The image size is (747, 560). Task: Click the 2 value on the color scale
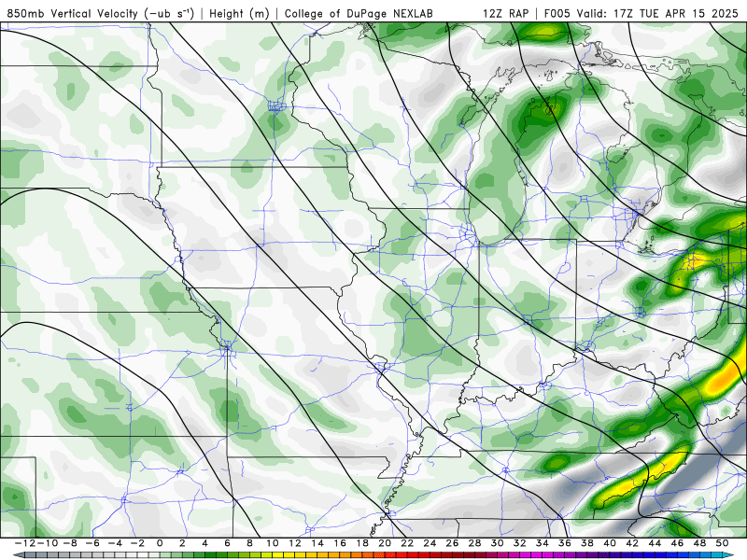tap(182, 543)
